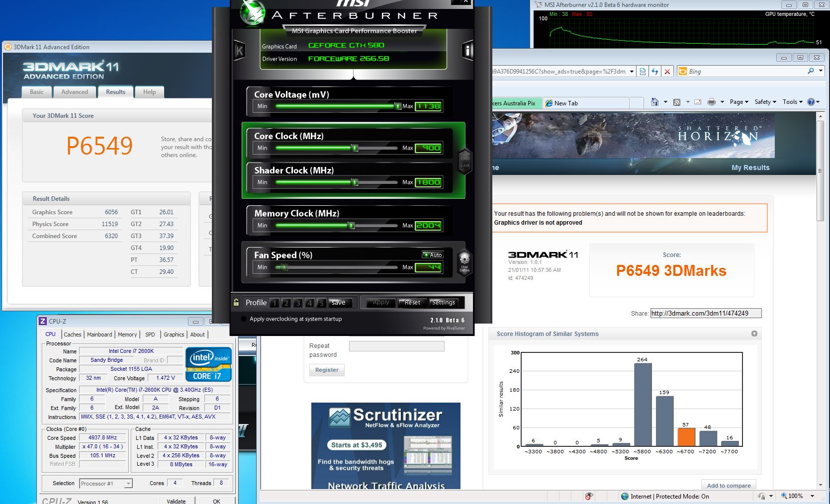Toggle the core/shader clock Link button
Image resolution: width=830 pixels, height=504 pixels.
[x=465, y=161]
